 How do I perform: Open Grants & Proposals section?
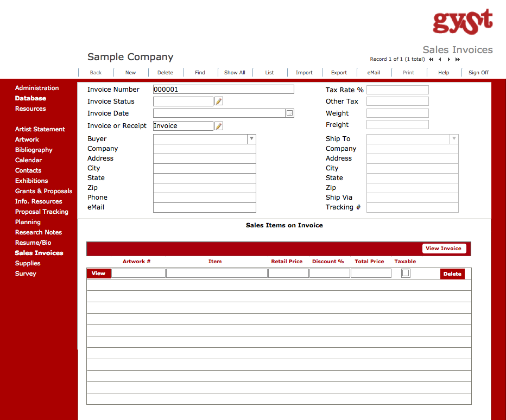[43, 191]
